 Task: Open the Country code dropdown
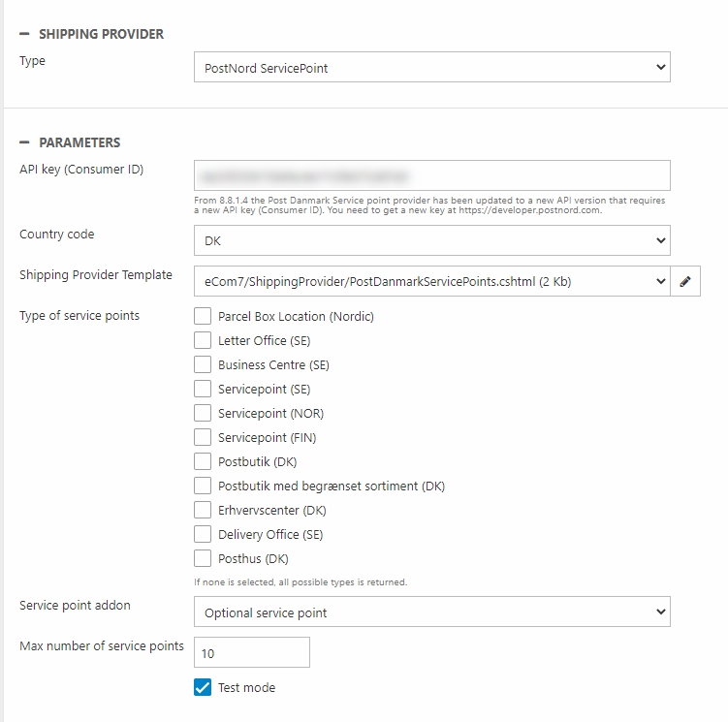[x=431, y=239]
